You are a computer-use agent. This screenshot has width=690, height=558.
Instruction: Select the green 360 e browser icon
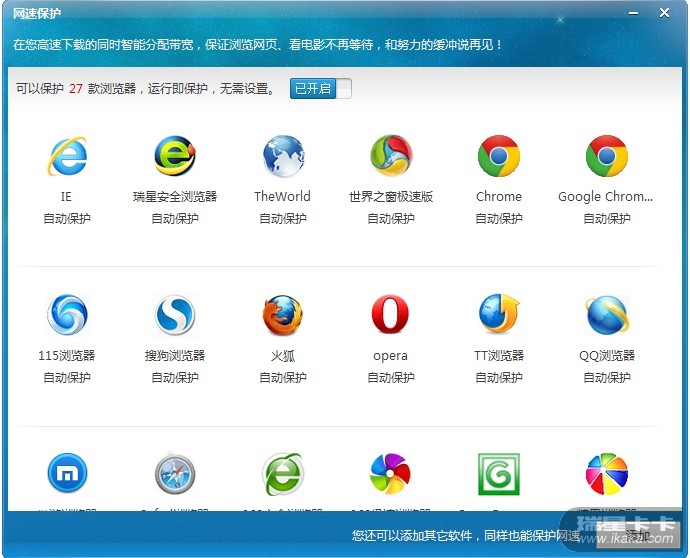(283, 474)
